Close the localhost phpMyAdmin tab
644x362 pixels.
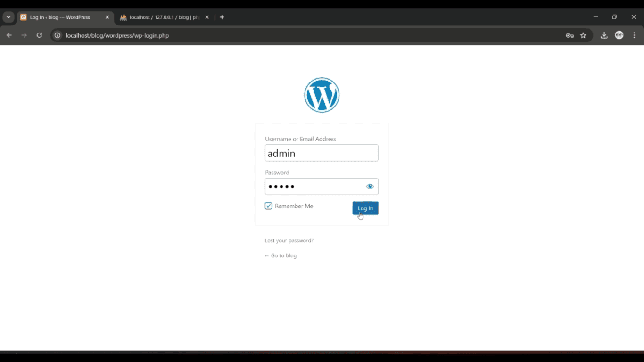207,17
